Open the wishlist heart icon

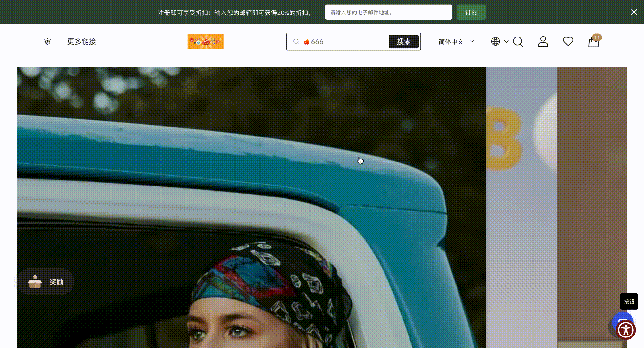(568, 42)
